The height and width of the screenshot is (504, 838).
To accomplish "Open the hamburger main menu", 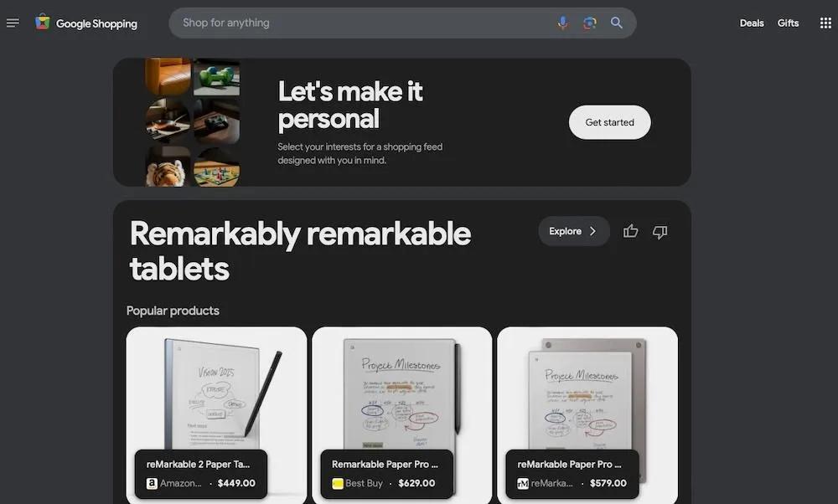I will point(13,23).
